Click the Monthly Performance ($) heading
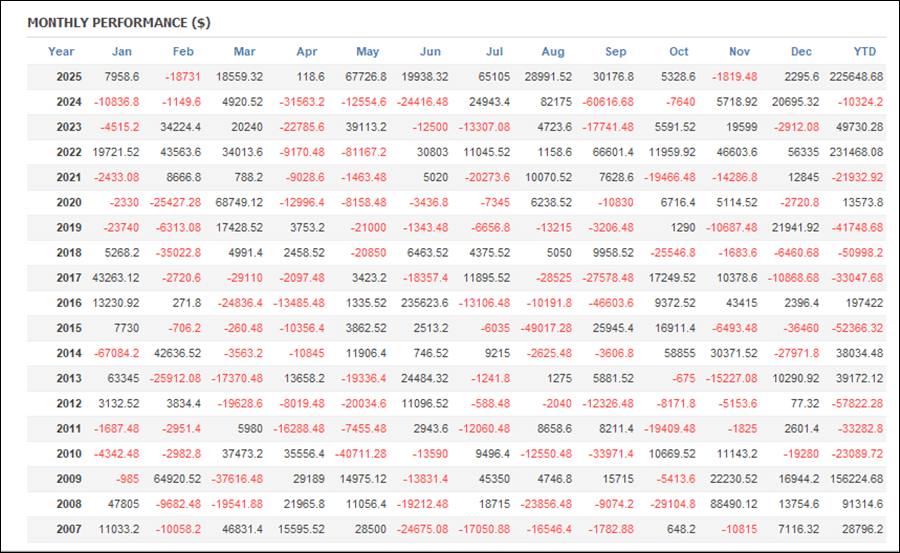Screen dimensions: 900x553 118,22
